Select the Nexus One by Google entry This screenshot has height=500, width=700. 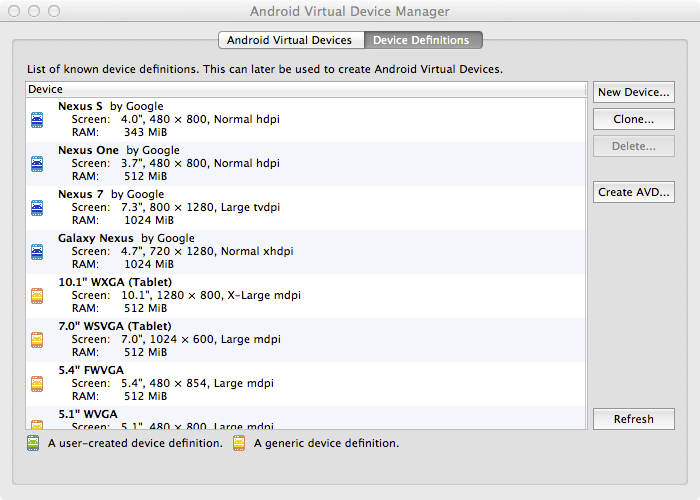(306, 164)
